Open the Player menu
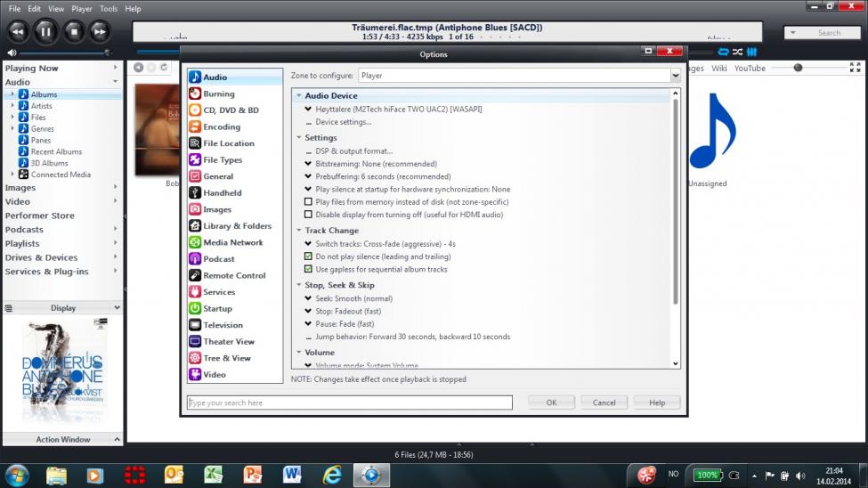868x488 pixels. (81, 8)
